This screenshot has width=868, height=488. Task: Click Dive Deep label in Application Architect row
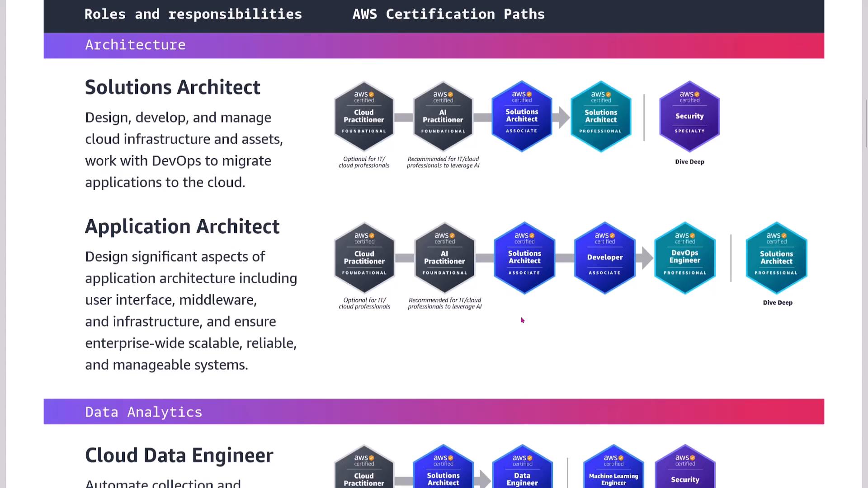point(778,303)
